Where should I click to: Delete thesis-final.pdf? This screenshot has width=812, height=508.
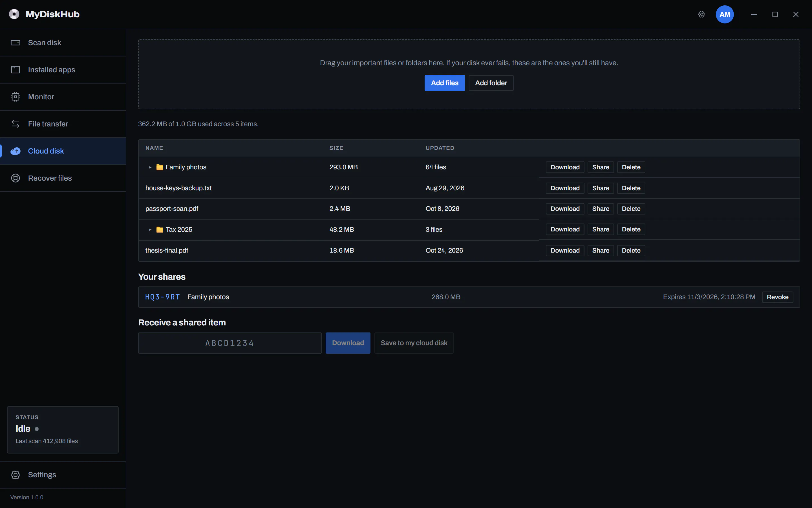631,250
